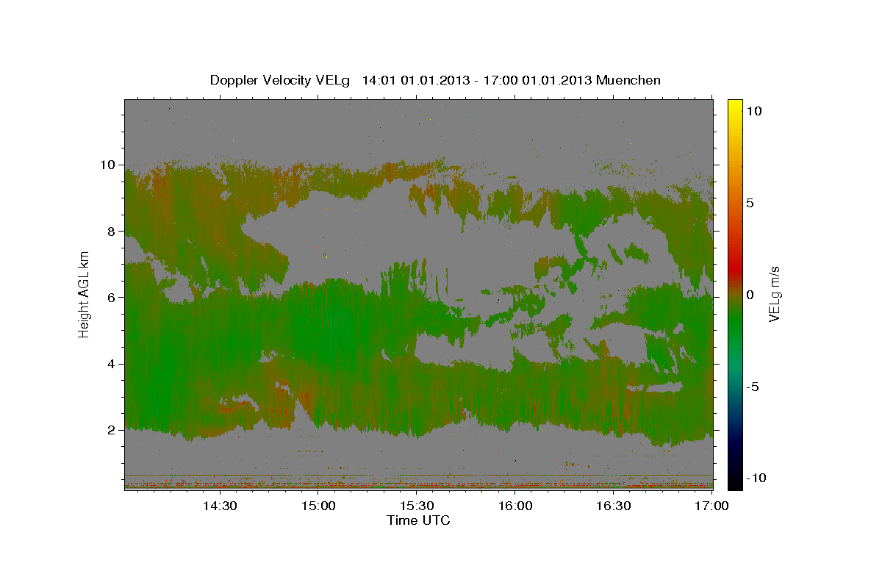Click the '14:30' time axis label
This screenshot has width=882, height=588.
(x=219, y=506)
